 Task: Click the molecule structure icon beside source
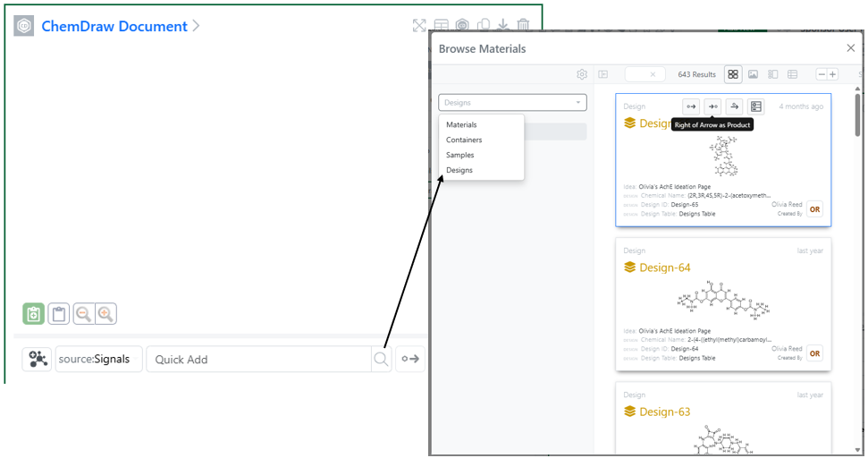point(37,359)
